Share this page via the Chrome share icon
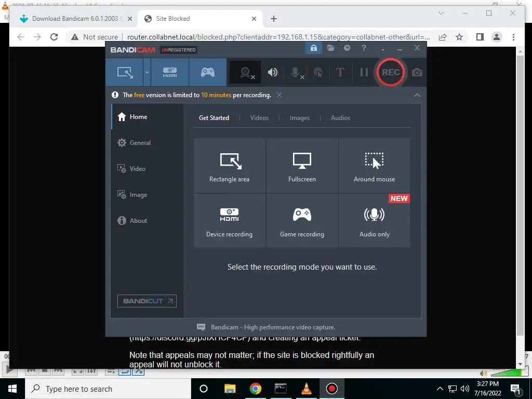 443,37
